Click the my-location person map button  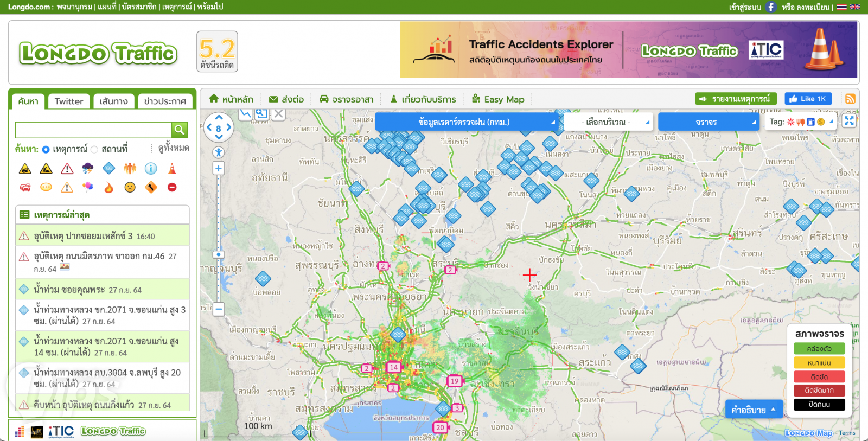tap(219, 152)
